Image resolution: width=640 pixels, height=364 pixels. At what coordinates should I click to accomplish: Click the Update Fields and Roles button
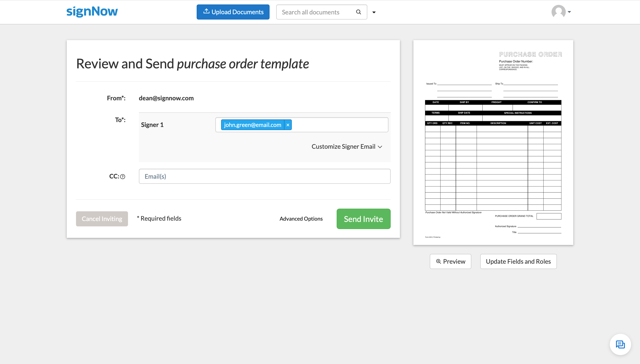pos(518,261)
